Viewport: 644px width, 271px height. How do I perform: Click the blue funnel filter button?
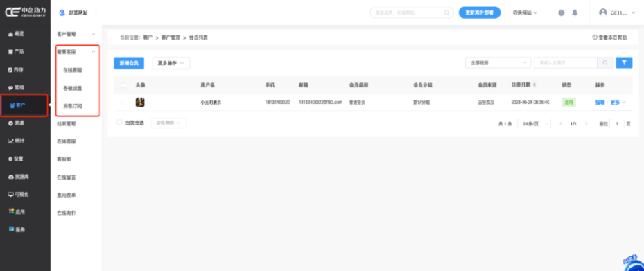coord(624,63)
